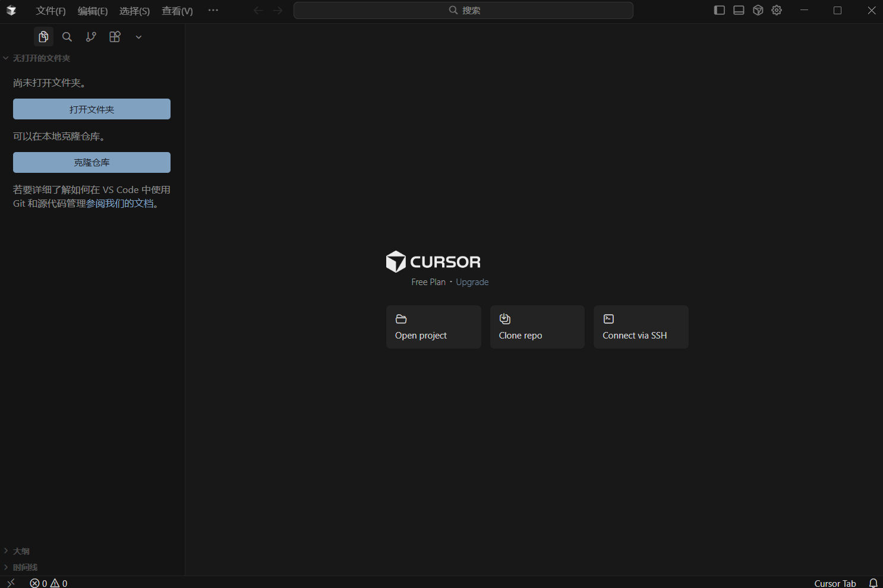Click the Upgrade link
Image resolution: width=883 pixels, height=588 pixels.
pyautogui.click(x=472, y=282)
